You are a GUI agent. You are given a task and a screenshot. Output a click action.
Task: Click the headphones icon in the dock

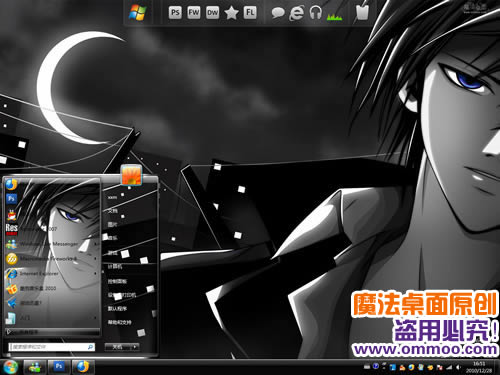(x=315, y=13)
